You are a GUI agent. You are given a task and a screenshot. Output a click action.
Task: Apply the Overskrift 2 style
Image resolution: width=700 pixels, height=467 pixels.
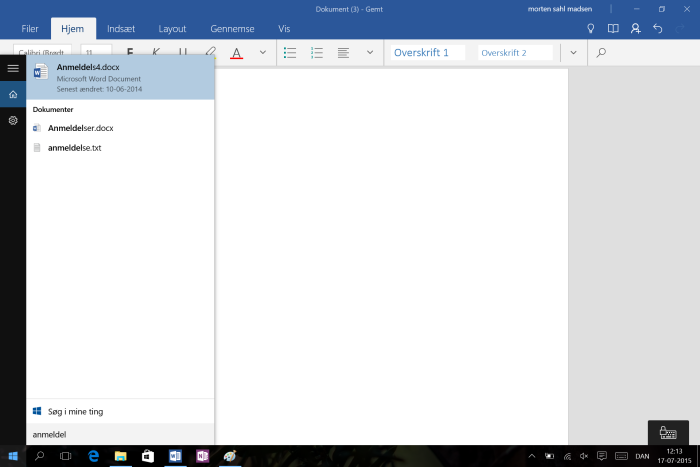click(x=515, y=53)
